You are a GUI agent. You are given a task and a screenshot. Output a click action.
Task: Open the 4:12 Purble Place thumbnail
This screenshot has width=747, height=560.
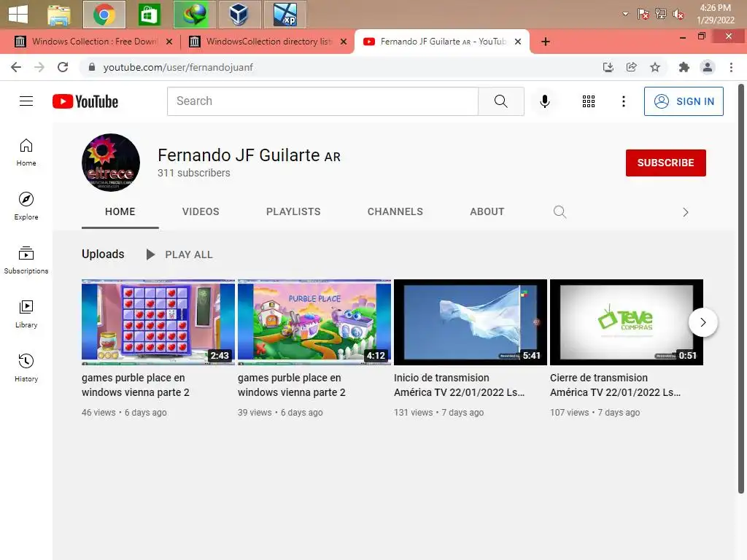(x=314, y=322)
